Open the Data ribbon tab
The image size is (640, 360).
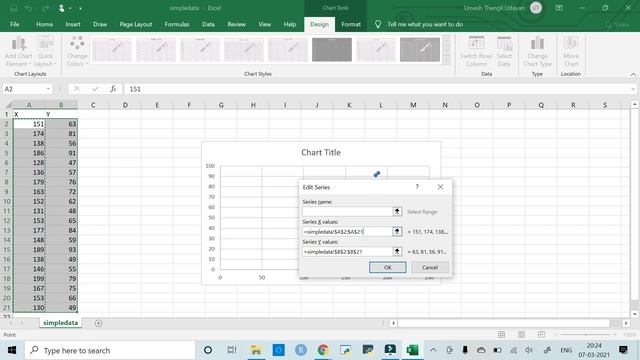click(208, 24)
